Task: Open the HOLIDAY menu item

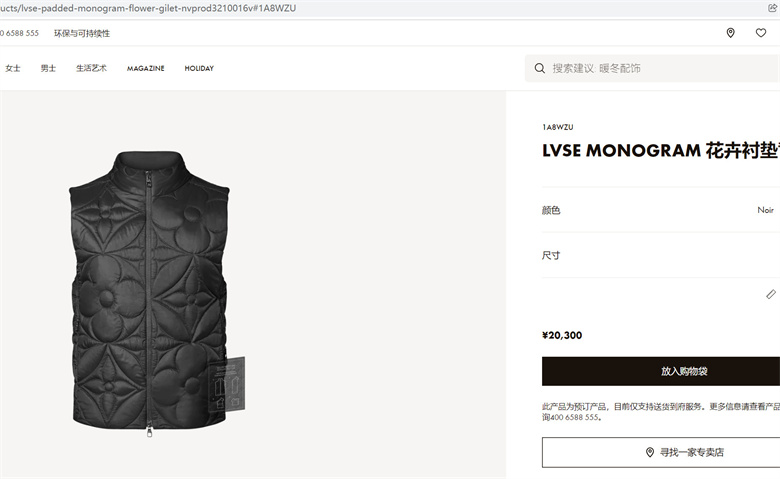Action: click(x=199, y=68)
